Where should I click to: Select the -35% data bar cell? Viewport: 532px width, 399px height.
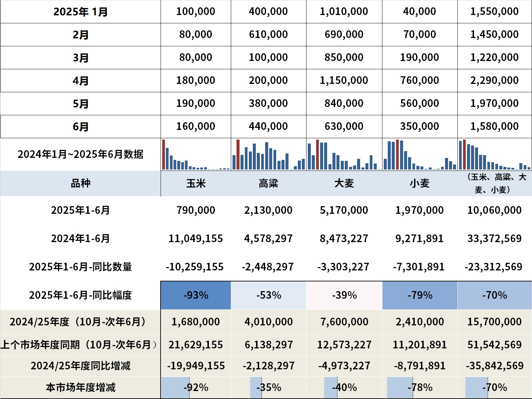(x=268, y=387)
